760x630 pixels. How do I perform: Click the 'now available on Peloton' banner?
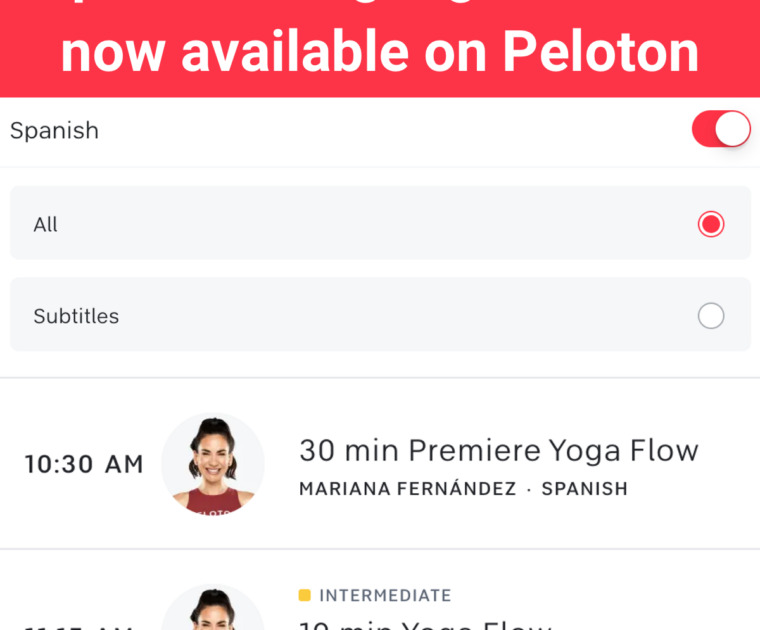pos(380,52)
